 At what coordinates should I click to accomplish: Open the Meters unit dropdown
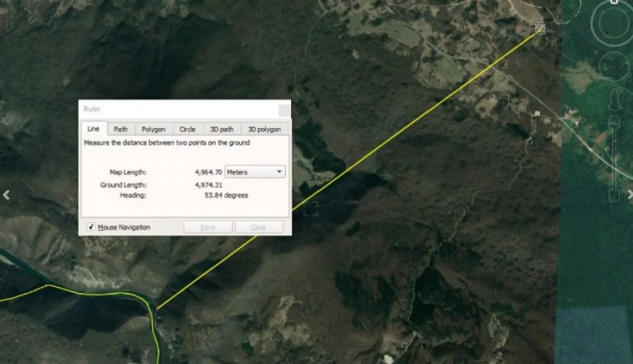254,172
